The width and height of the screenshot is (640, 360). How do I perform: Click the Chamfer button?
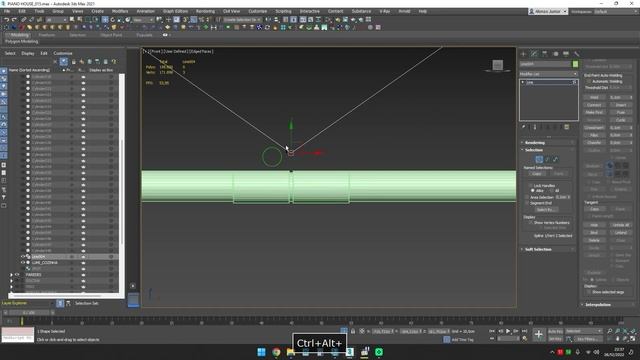coord(594,142)
